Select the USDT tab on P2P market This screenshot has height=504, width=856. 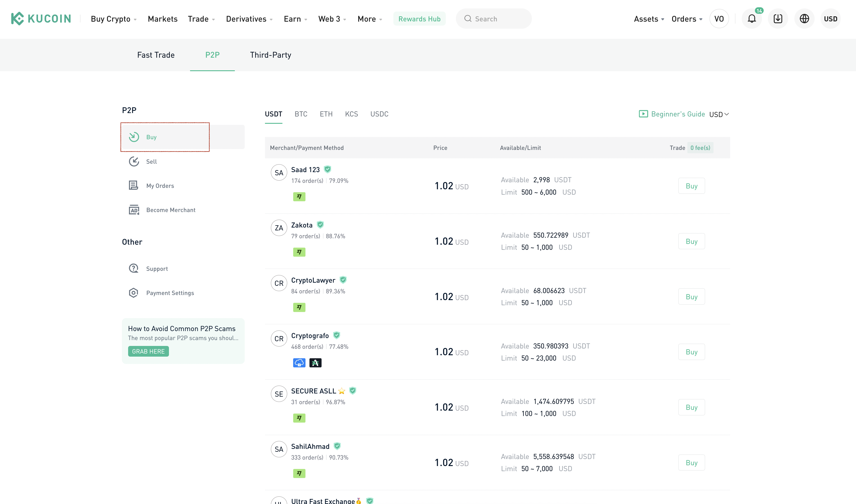coord(273,114)
